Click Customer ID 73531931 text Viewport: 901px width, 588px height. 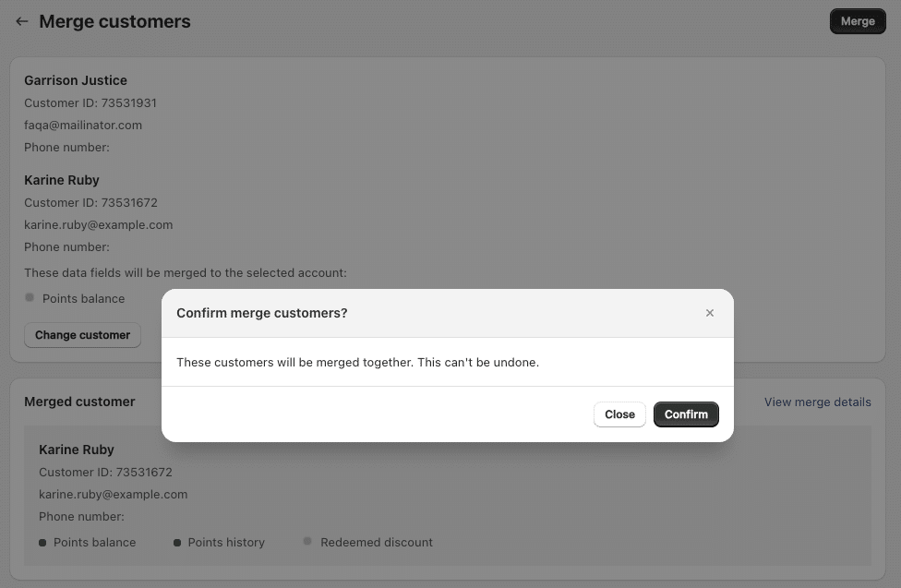pyautogui.click(x=90, y=102)
